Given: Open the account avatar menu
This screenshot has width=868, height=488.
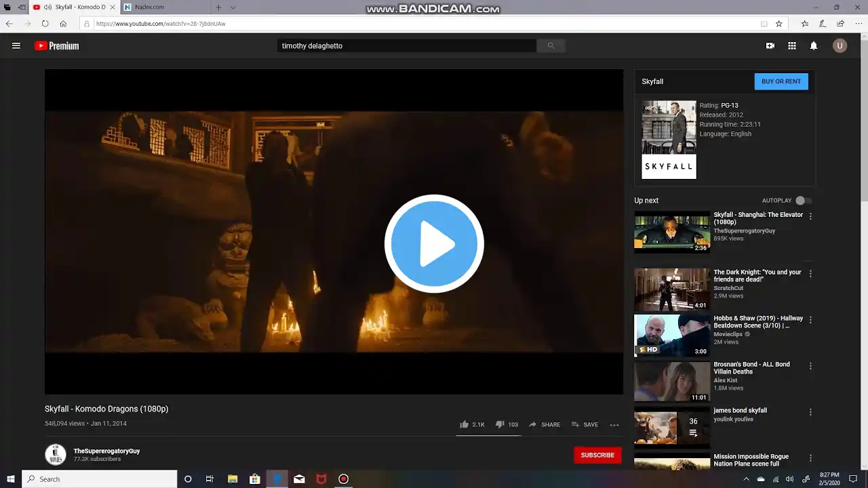Looking at the screenshot, I should [x=840, y=46].
